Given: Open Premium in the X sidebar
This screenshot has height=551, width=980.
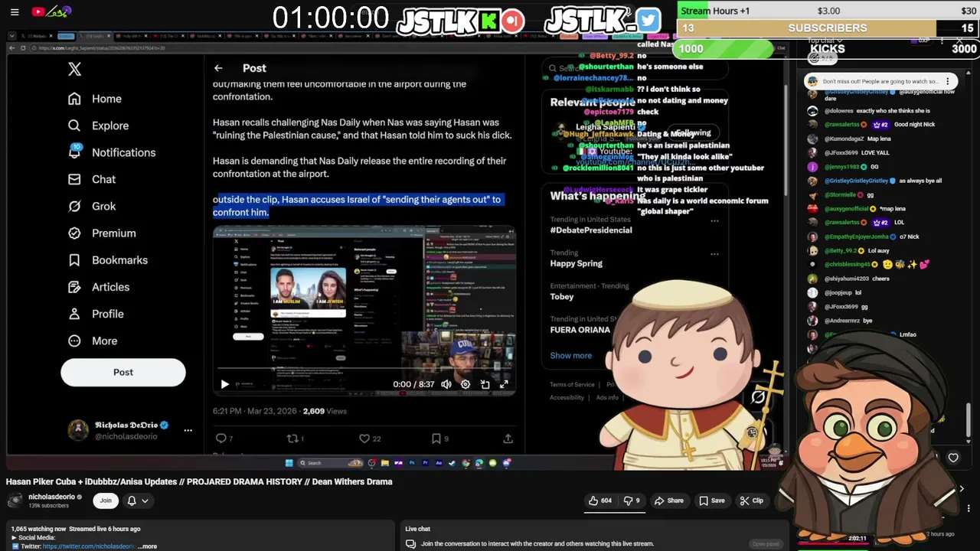Looking at the screenshot, I should click(x=102, y=233).
